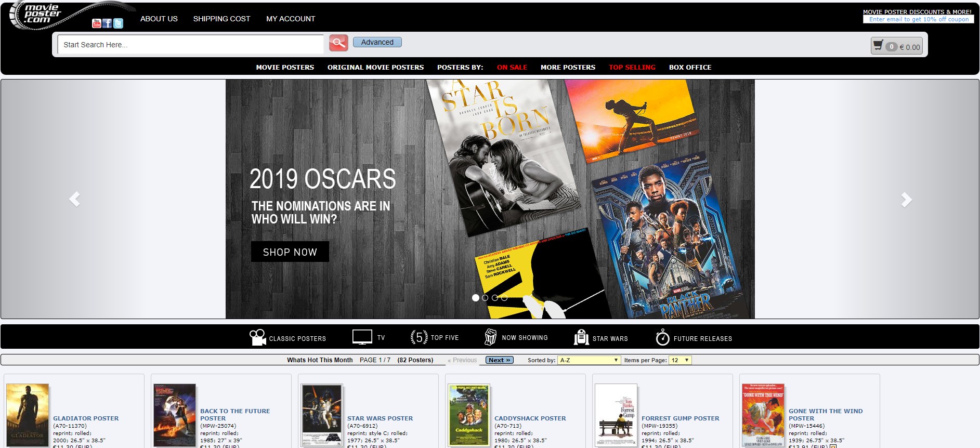
Task: Click the Shop Now banner button
Action: [290, 252]
